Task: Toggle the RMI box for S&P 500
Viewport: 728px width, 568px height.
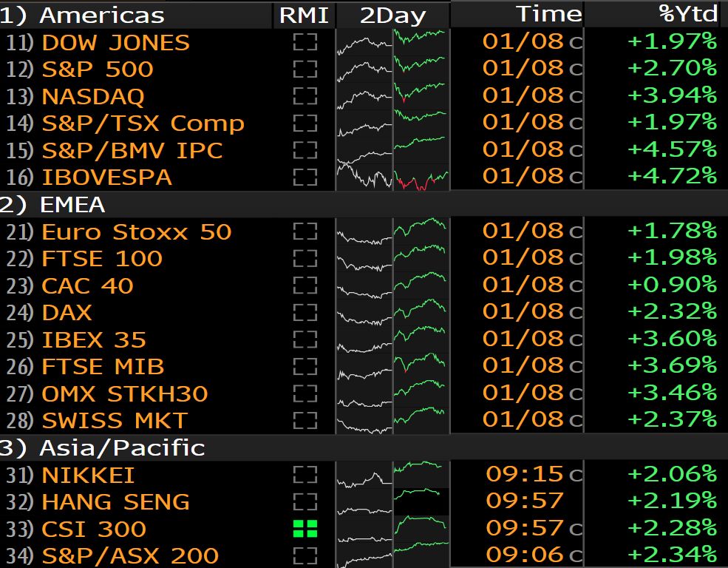Action: pyautogui.click(x=305, y=70)
